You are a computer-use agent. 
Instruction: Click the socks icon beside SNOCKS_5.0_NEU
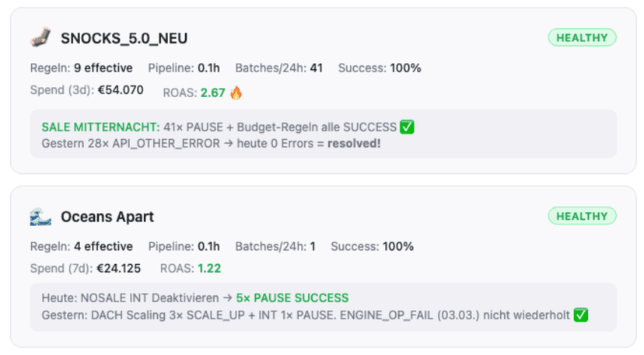pos(40,37)
